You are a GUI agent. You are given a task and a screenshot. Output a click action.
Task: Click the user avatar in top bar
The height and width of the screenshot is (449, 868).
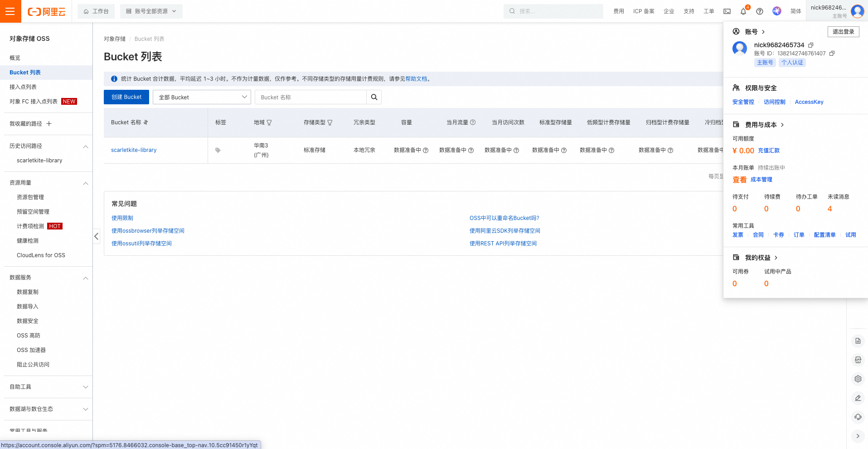tap(858, 11)
